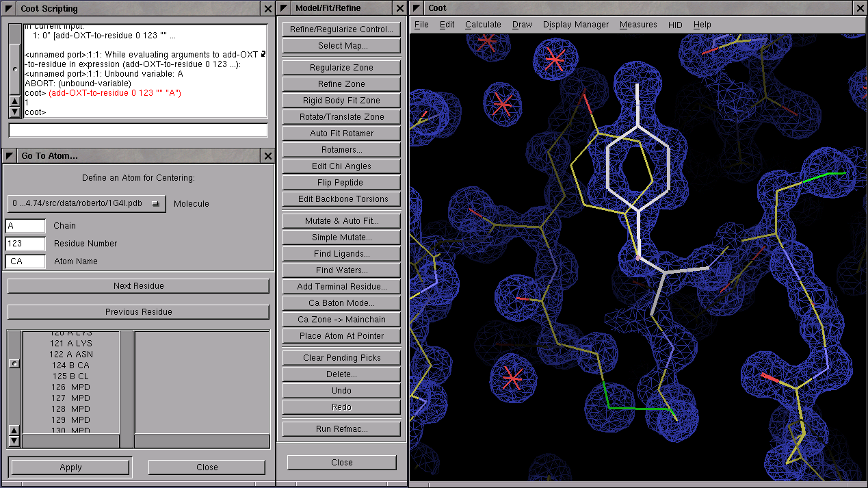Viewport: 868px width, 488px height.
Task: Click the scripting output scroll-down arrow
Action: (x=14, y=111)
